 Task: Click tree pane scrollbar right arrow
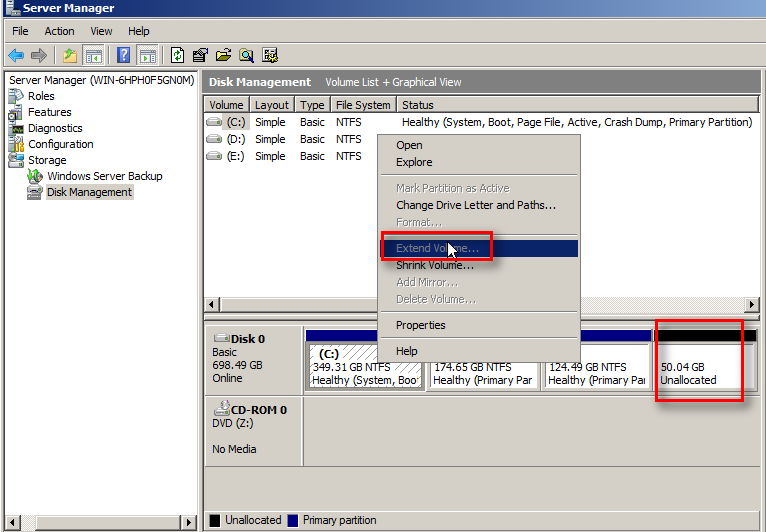[188, 522]
